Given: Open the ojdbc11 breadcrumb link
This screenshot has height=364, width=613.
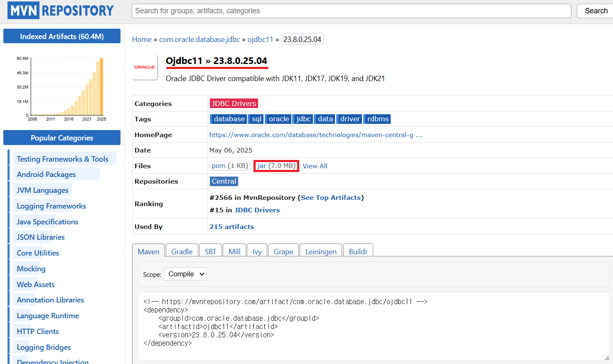Looking at the screenshot, I should 261,39.
